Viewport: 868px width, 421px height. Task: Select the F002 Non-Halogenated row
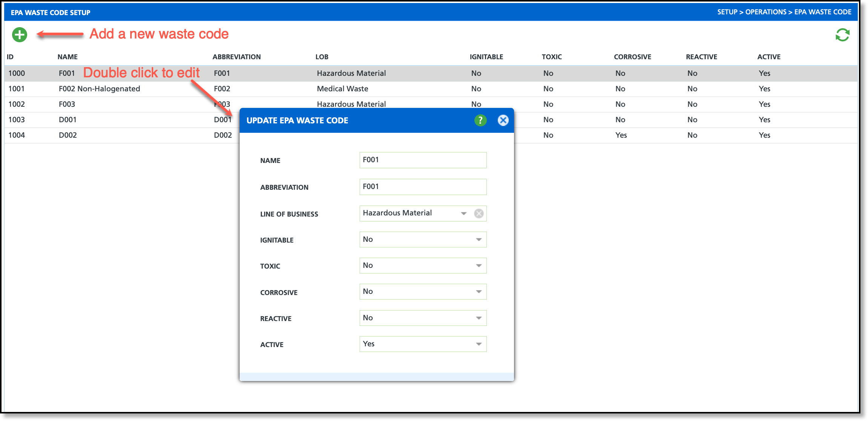(x=99, y=89)
